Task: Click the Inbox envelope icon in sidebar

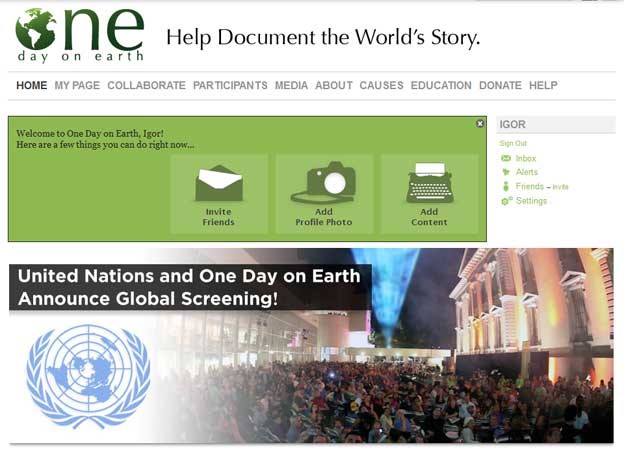Action: (505, 158)
